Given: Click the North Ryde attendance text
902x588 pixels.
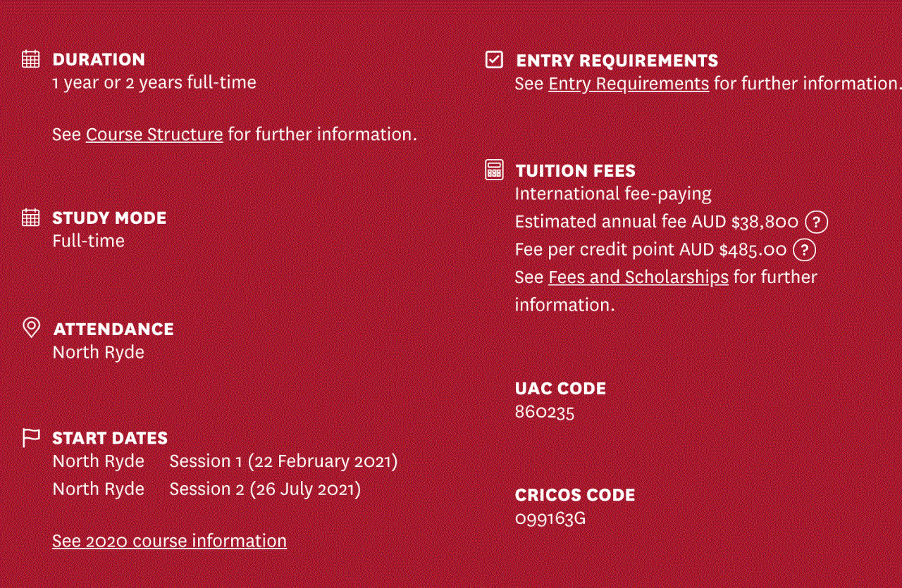Looking at the screenshot, I should pyautogui.click(x=99, y=352).
